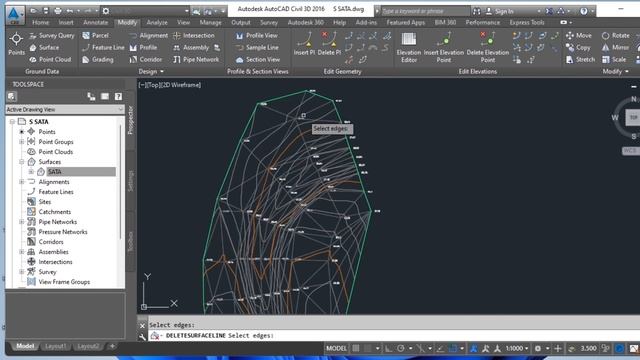Toggle ortho mode in status bar
This screenshot has height=360, width=640.
tap(389, 348)
